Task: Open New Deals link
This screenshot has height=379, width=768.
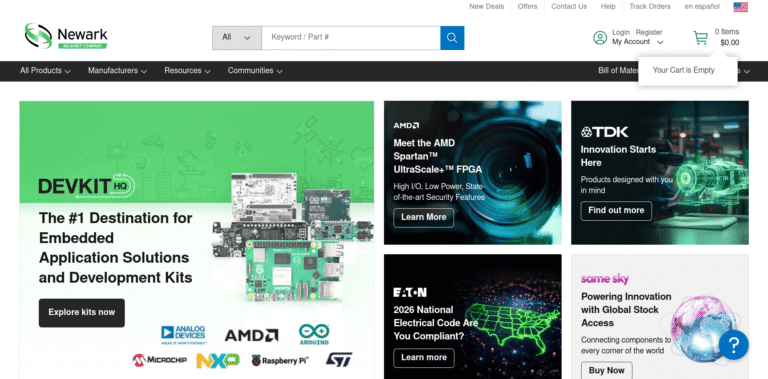Action: click(x=486, y=6)
